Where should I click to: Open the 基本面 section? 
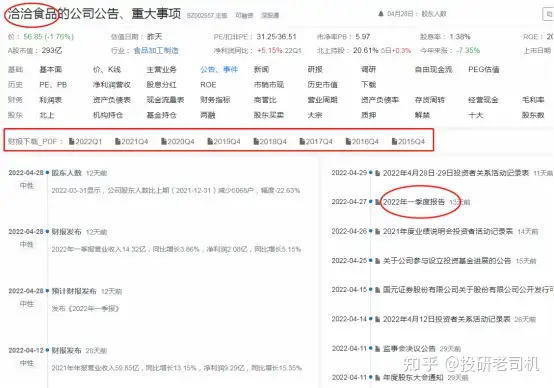[x=51, y=70]
